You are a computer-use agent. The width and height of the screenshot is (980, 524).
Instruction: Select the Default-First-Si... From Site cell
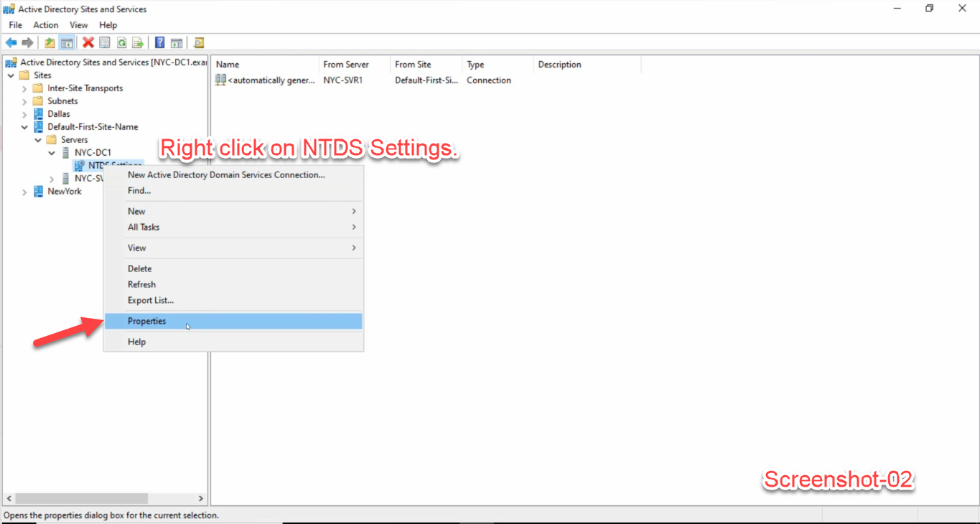(x=426, y=80)
